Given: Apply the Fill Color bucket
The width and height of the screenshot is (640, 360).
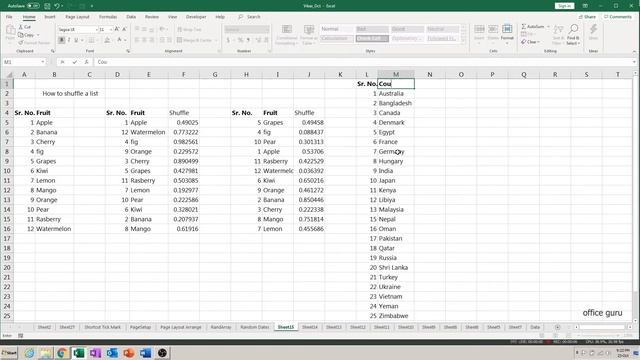Looking at the screenshot, I should [x=107, y=40].
